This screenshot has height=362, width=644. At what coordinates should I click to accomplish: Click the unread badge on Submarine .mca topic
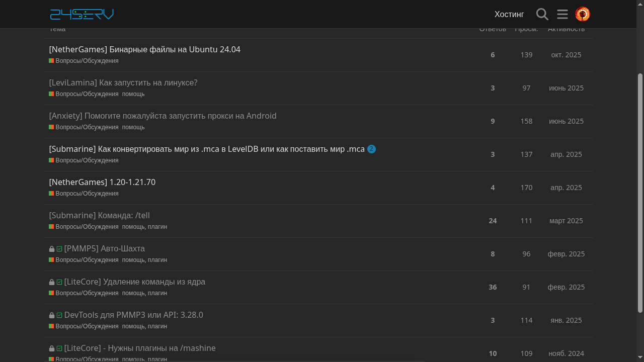371,149
